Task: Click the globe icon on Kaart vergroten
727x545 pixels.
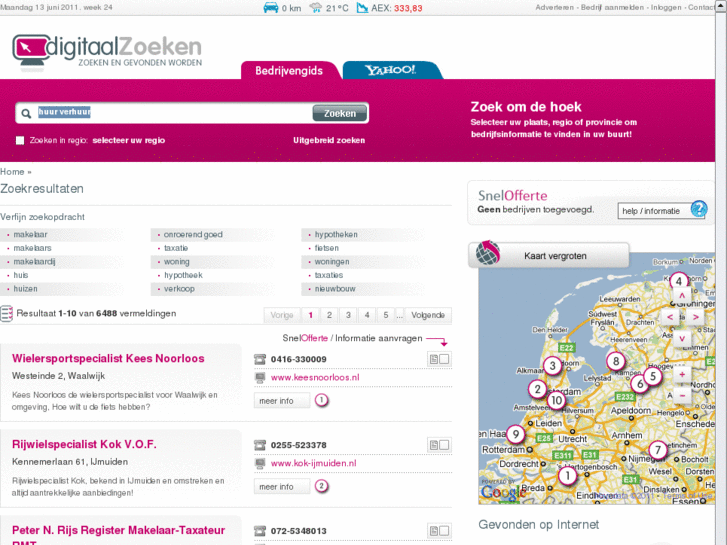Action: coord(488,253)
